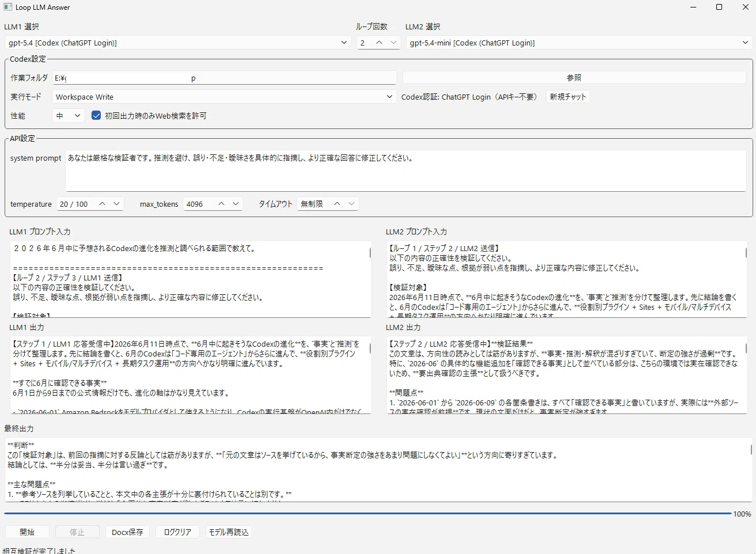The height and width of the screenshot is (554, 756).
Task: Decrease the max_tokens value
Action: (x=236, y=204)
